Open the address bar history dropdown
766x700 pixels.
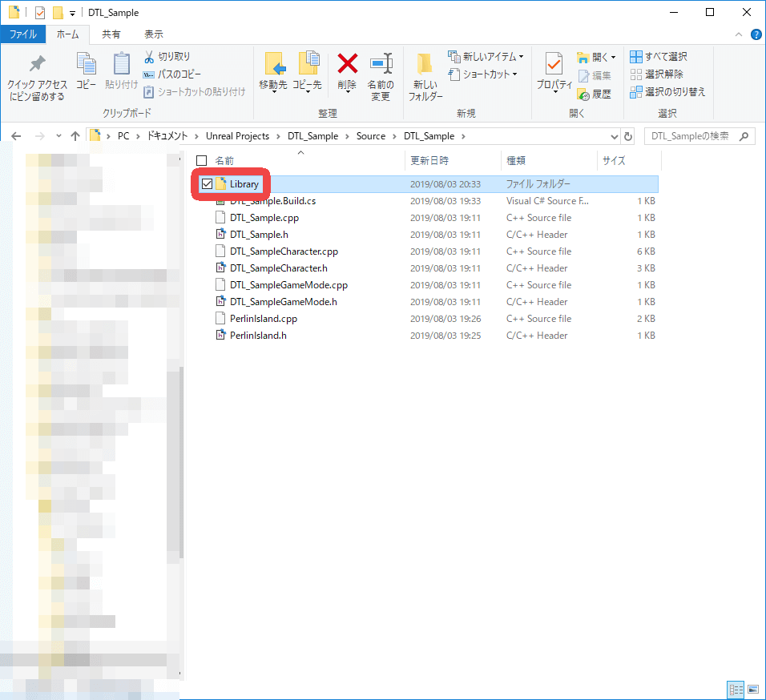click(x=615, y=136)
